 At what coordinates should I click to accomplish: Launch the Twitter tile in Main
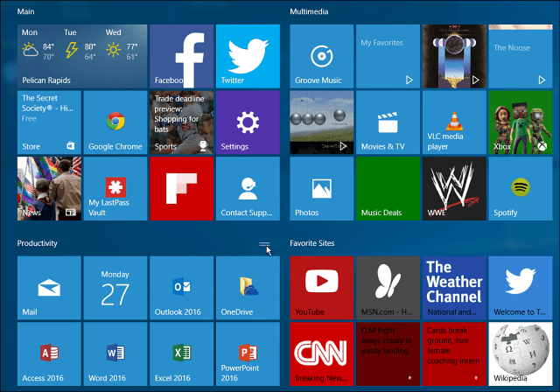coord(248,56)
